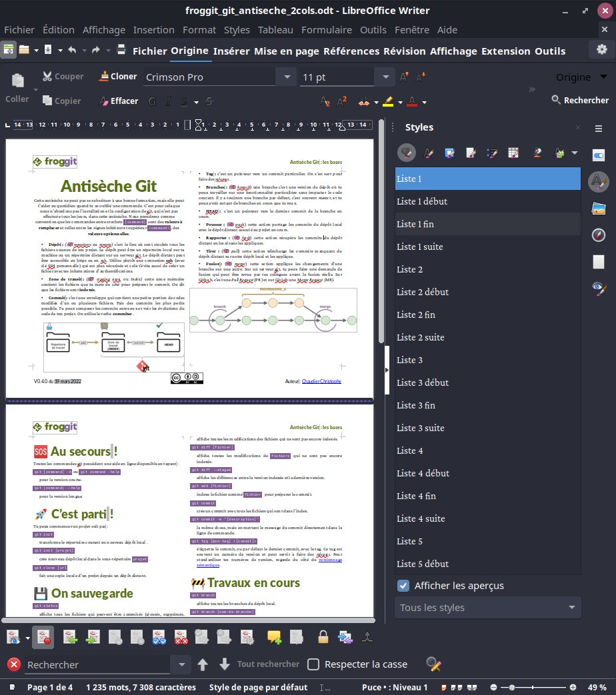Click the Protect Changes lock icon
The height and width of the screenshot is (695, 616).
click(323, 637)
